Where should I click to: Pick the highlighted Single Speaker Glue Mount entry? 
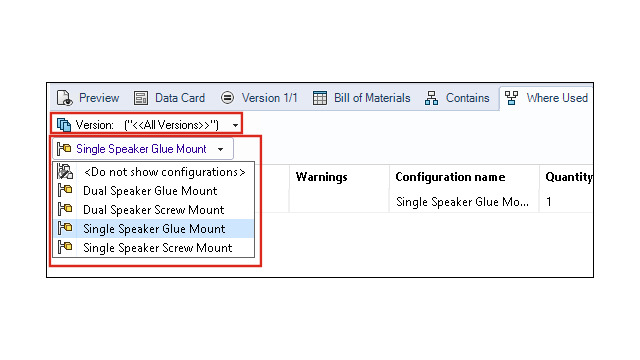coord(153,229)
